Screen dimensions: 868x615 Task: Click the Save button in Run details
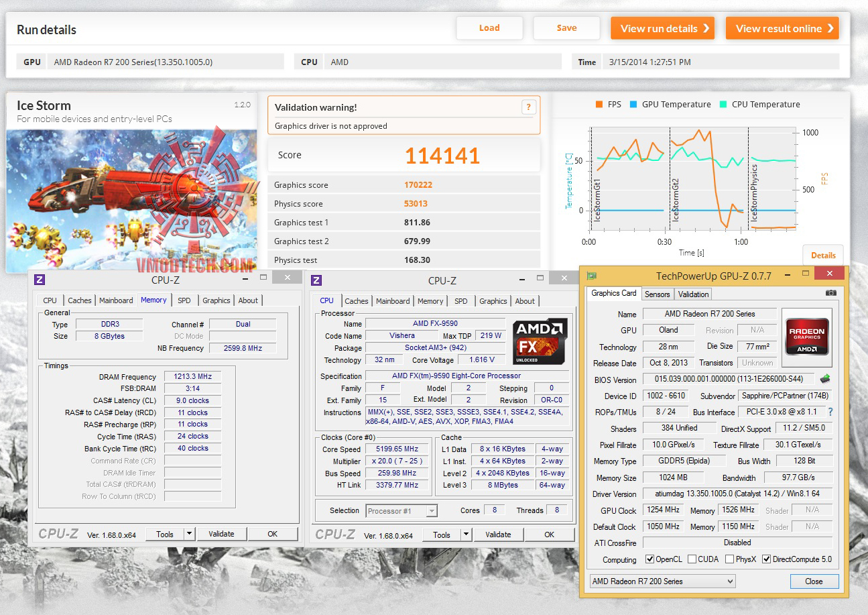pos(566,28)
